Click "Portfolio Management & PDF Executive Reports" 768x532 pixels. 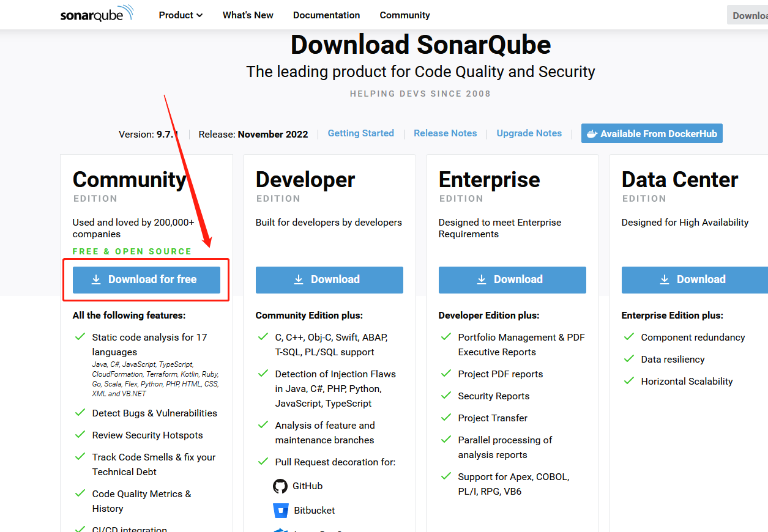[521, 345]
